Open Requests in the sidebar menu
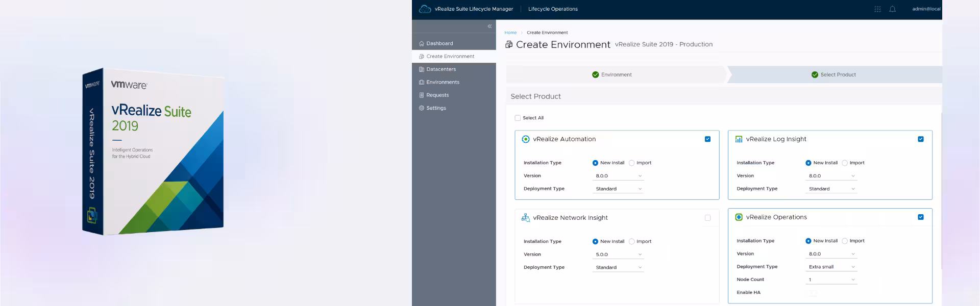 point(454,95)
